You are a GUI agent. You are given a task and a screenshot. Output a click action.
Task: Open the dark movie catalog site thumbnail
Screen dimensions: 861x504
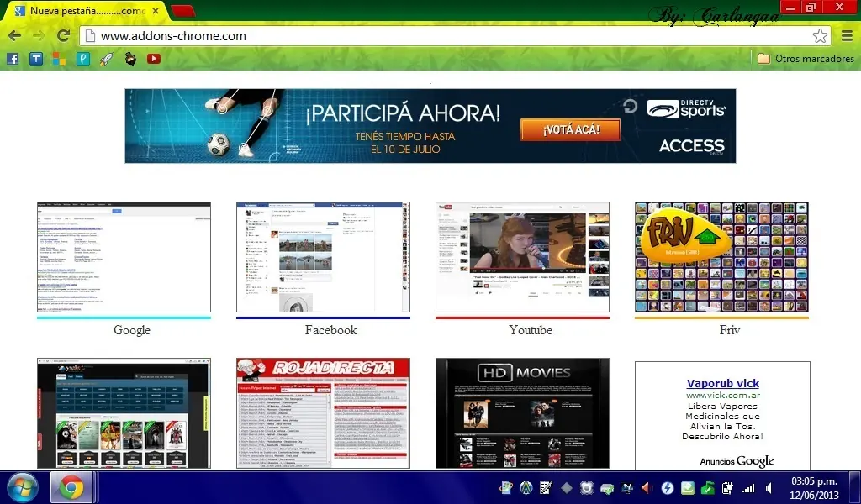(124, 413)
